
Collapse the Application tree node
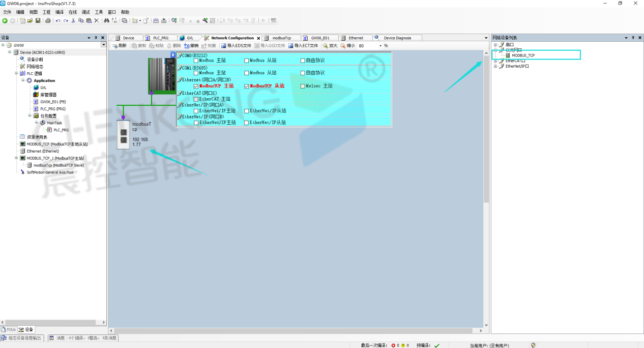pos(23,80)
